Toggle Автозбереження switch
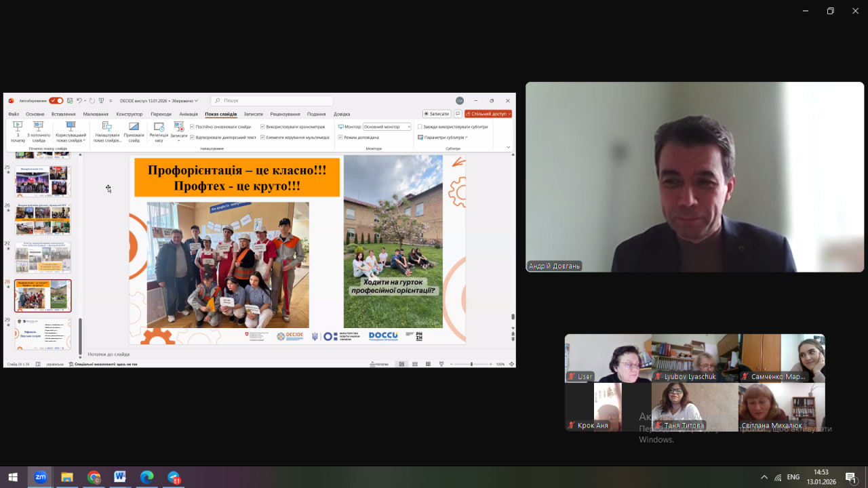868x488 pixels. [x=56, y=100]
